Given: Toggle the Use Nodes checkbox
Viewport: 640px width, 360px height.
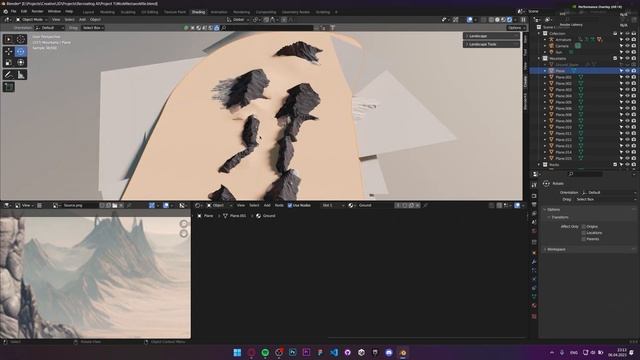Looking at the screenshot, I should 290,205.
